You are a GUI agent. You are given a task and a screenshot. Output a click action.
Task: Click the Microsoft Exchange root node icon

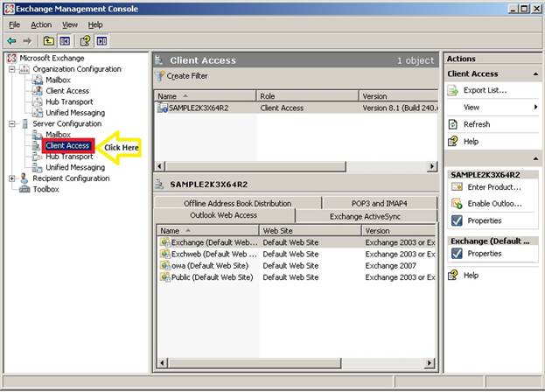(12, 58)
